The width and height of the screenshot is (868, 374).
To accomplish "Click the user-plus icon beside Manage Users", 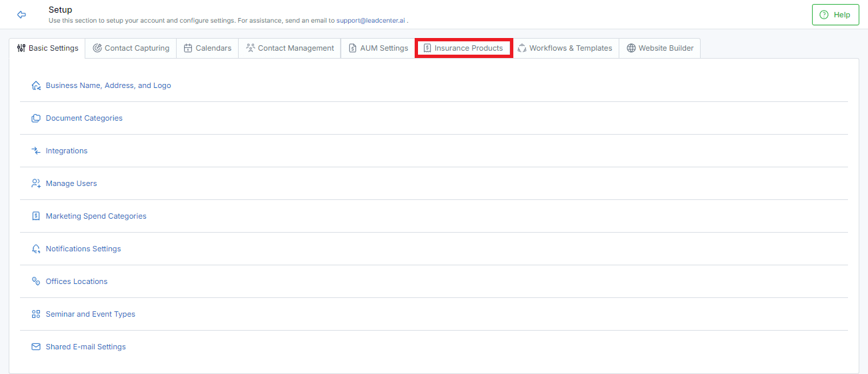I will click(x=36, y=183).
